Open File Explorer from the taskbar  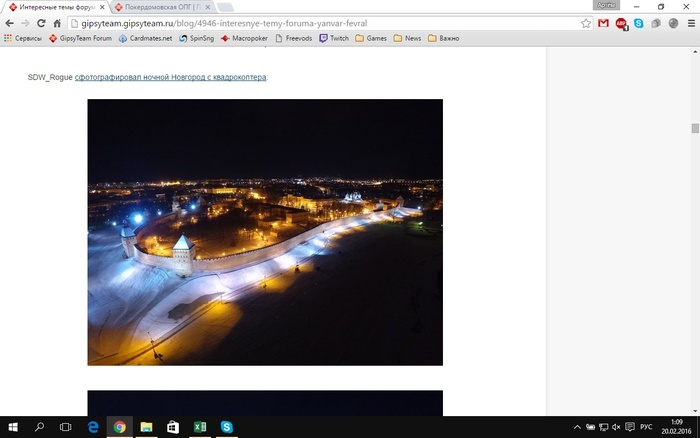(146, 427)
